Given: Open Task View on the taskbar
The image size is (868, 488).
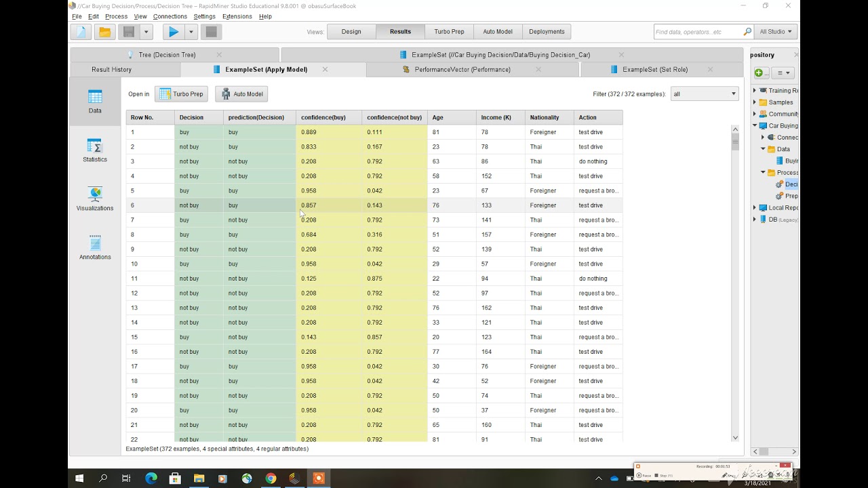Looking at the screenshot, I should (126, 479).
